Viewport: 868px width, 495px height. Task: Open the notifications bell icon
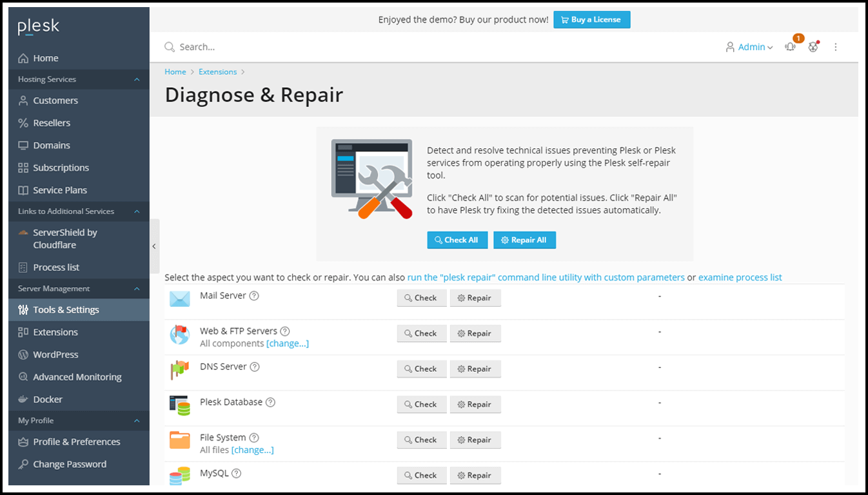[790, 47]
